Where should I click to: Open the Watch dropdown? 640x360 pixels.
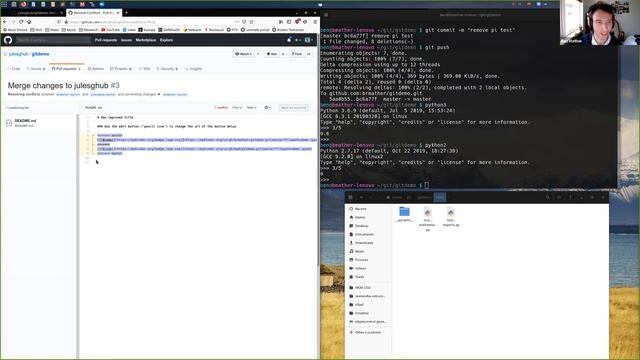tap(243, 54)
